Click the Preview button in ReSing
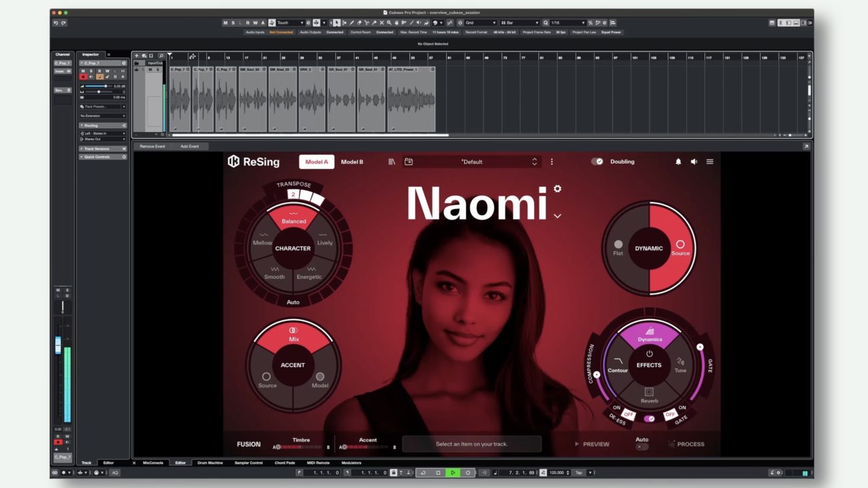 click(592, 444)
